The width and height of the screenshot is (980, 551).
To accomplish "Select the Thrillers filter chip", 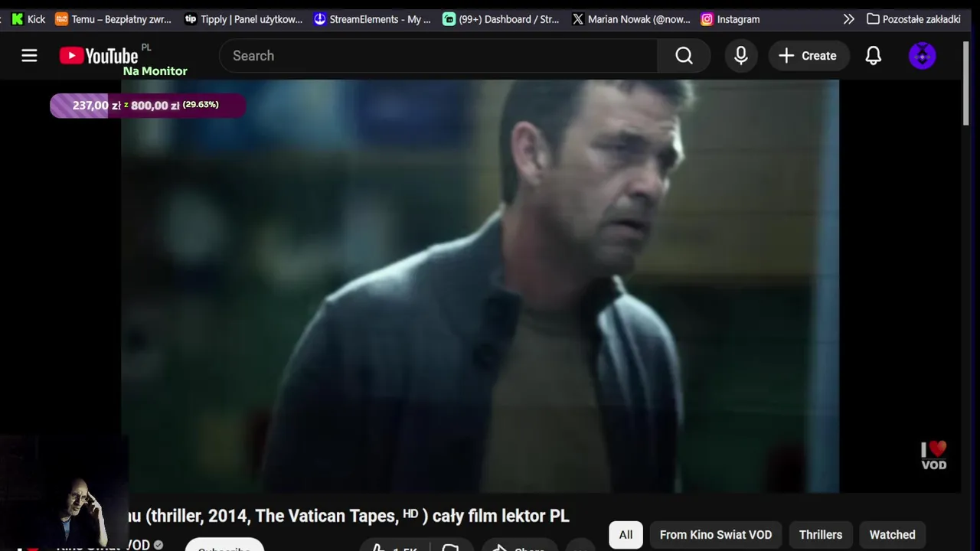I will tap(821, 535).
